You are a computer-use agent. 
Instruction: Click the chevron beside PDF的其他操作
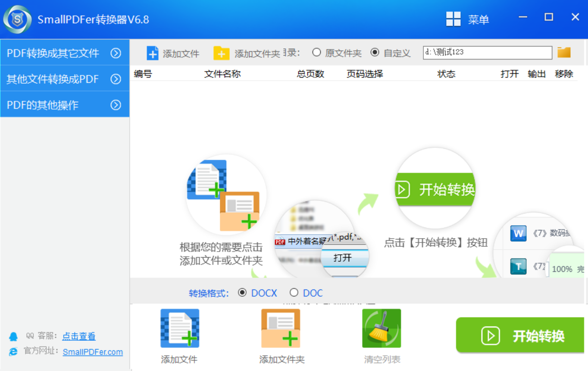[x=116, y=105]
